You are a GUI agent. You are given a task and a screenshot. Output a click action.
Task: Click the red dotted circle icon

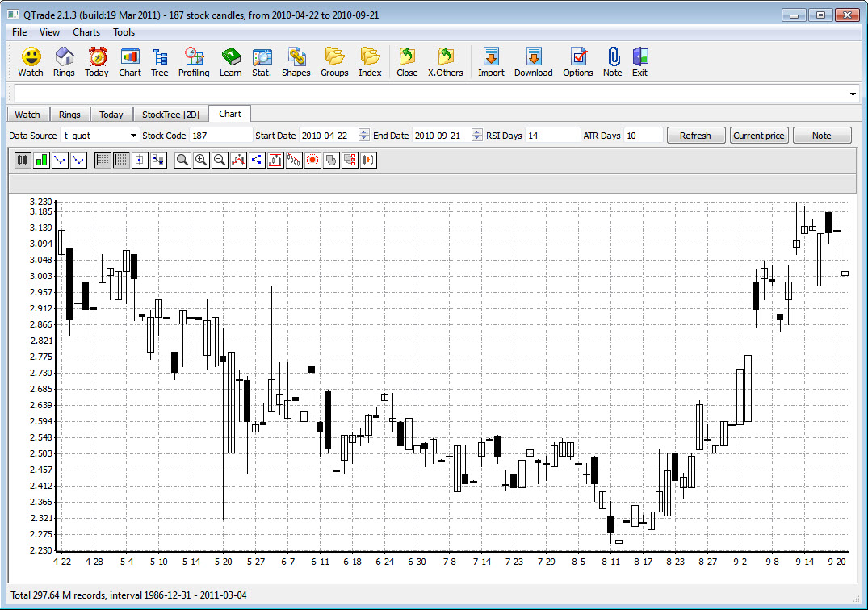click(312, 161)
